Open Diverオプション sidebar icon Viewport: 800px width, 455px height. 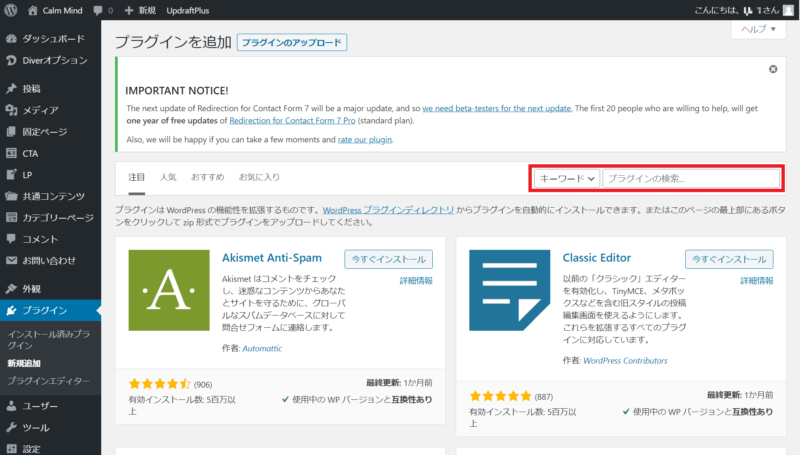[11, 60]
